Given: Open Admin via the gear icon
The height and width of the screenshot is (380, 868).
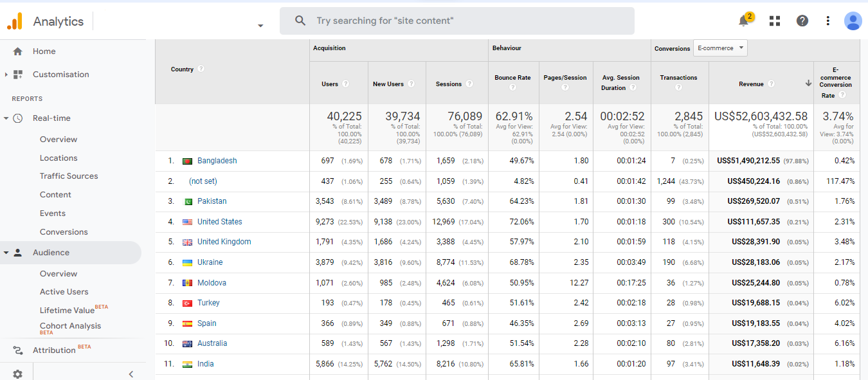Looking at the screenshot, I should [17, 374].
